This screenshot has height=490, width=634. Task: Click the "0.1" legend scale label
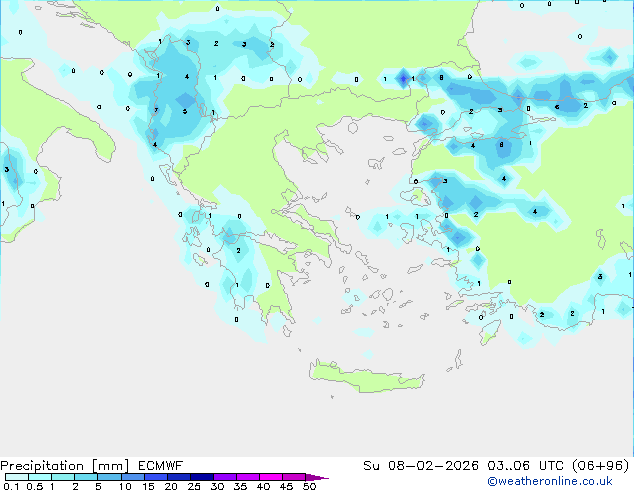point(11,486)
